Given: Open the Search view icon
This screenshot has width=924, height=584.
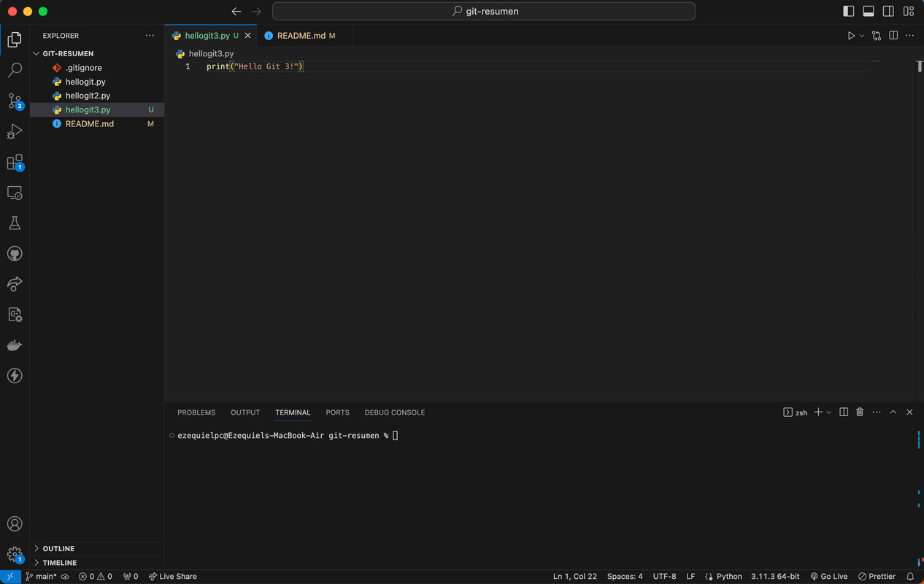Looking at the screenshot, I should tap(15, 70).
